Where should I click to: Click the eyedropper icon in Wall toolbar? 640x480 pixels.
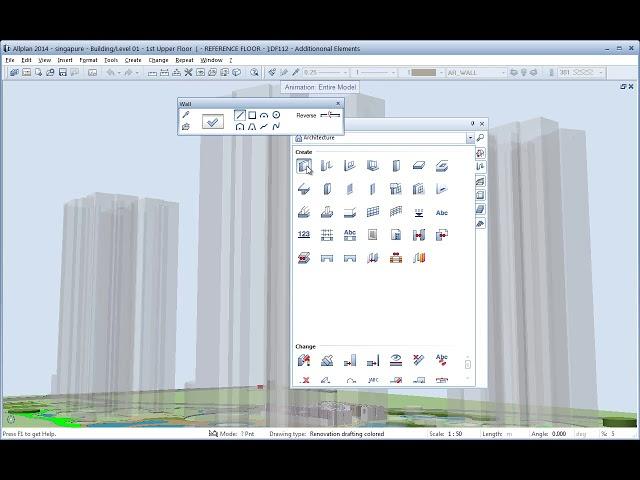click(x=186, y=115)
